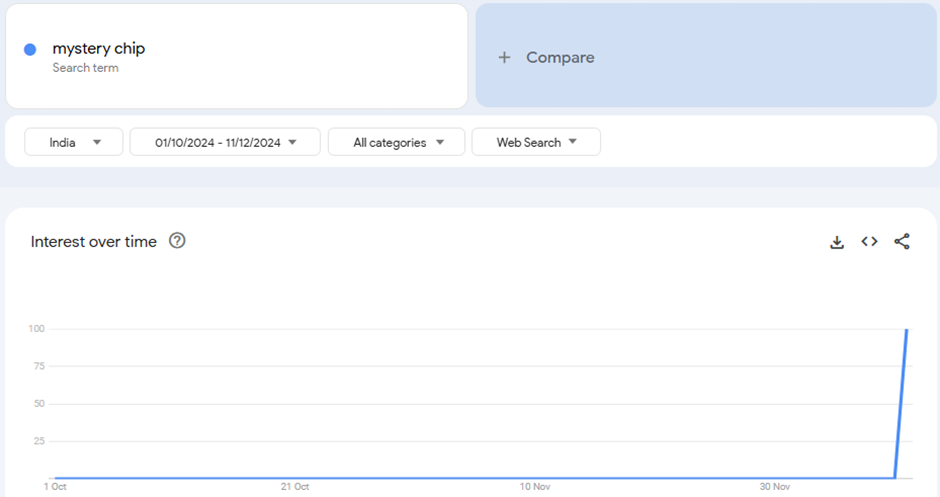Open the embed code icon
Screen dimensions: 940x497
tap(869, 242)
